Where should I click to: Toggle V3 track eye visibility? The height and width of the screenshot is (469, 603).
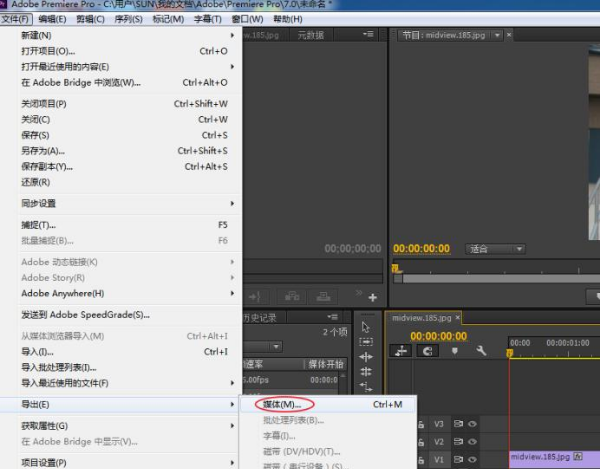pos(472,424)
